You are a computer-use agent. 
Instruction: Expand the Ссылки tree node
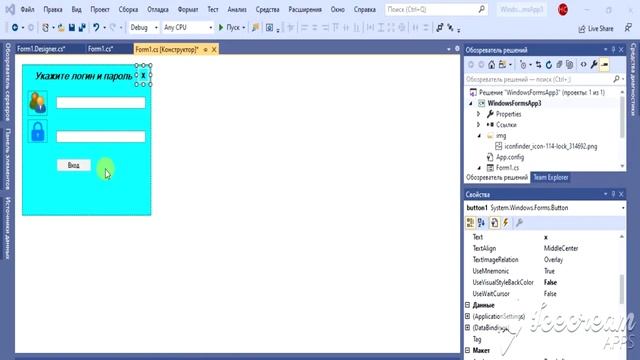point(479,124)
